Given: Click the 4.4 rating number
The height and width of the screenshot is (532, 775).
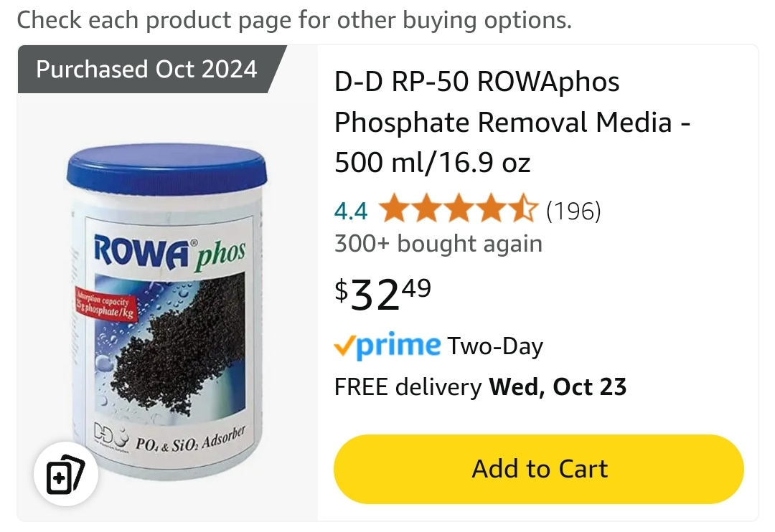Looking at the screenshot, I should point(351,211).
